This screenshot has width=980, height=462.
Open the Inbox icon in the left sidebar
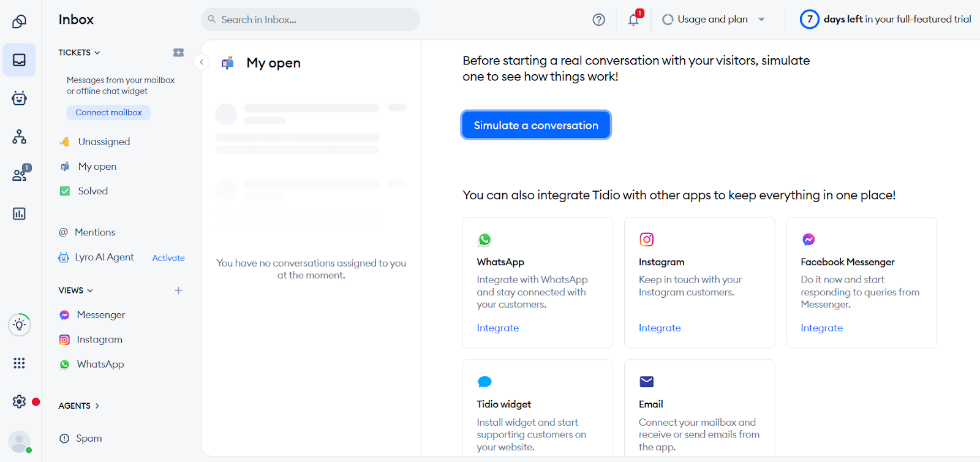19,60
